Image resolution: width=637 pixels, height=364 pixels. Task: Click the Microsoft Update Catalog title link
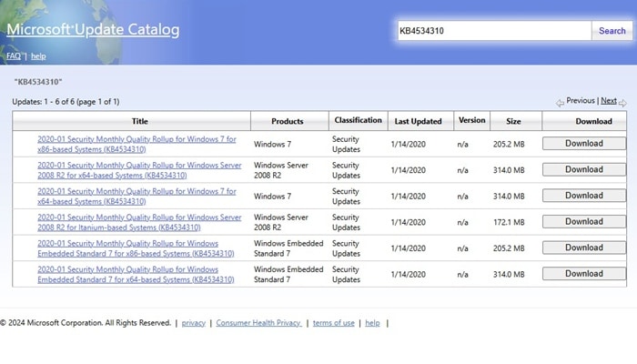click(93, 30)
